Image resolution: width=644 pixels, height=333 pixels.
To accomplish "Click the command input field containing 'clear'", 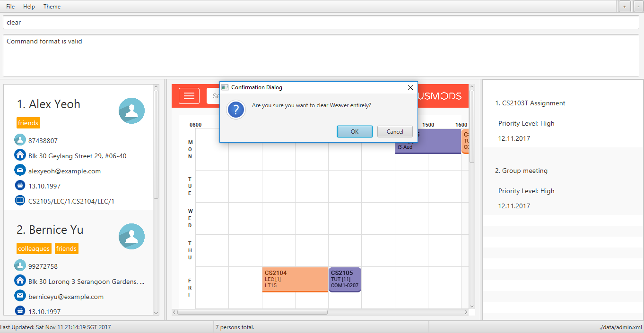I will click(321, 22).
